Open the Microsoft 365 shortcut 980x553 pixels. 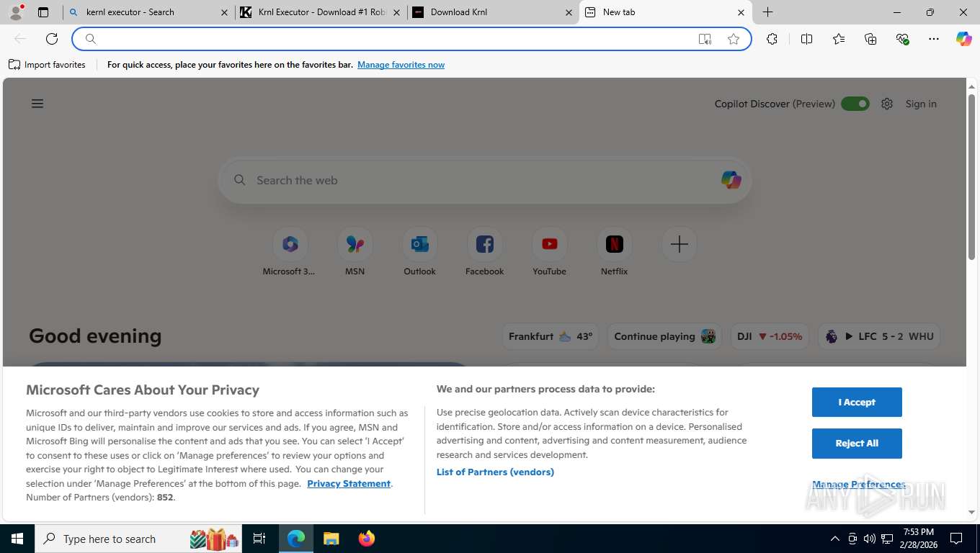(x=290, y=252)
